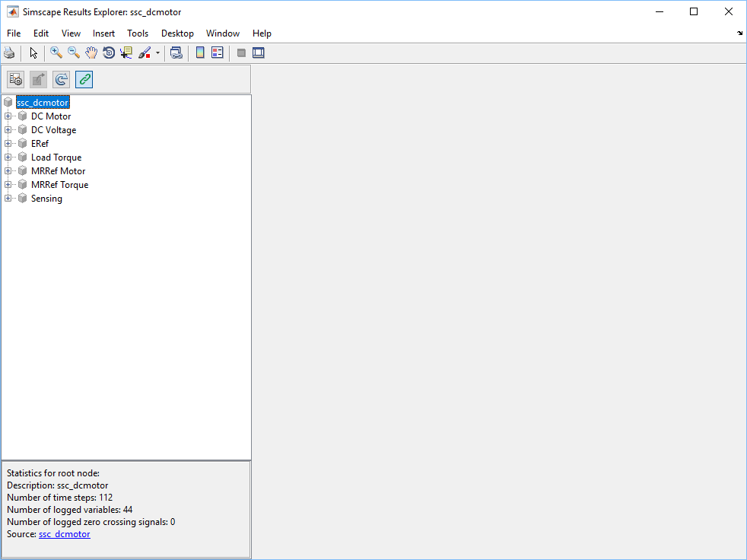Expand the Load Torque tree node
747x560 pixels.
(8, 157)
